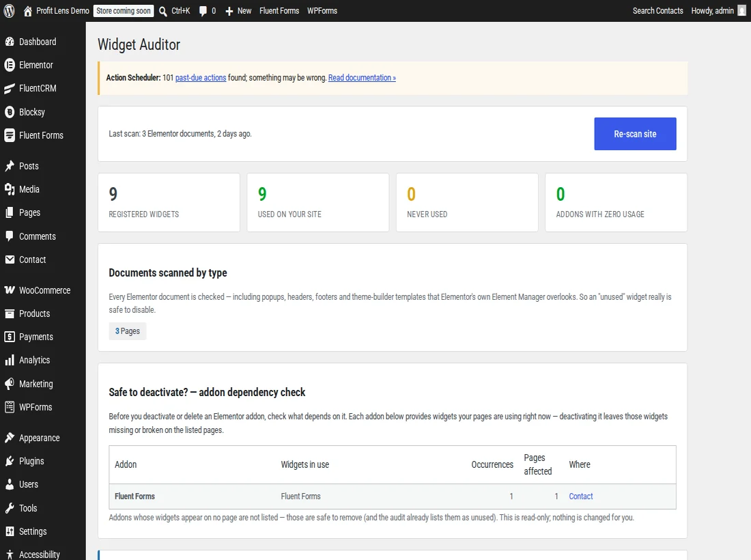Click the 3 Pages document tag
Viewport: 751px width, 560px height.
tap(128, 331)
